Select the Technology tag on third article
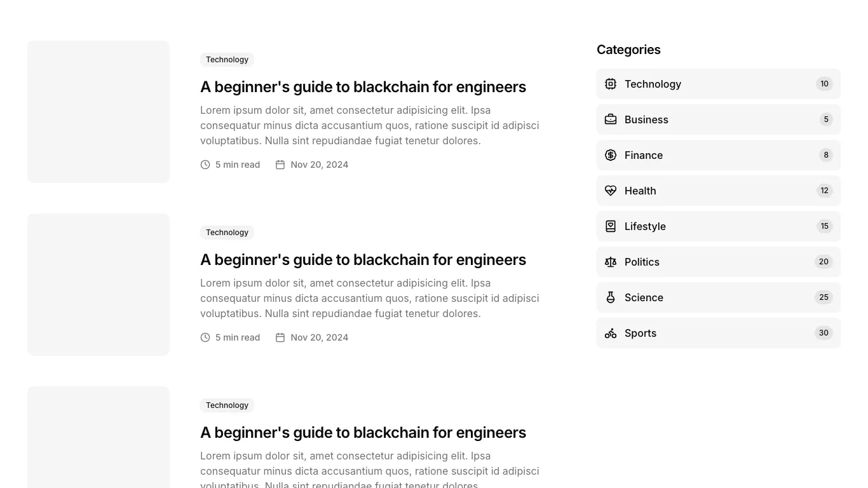This screenshot has width=868, height=488. point(227,405)
